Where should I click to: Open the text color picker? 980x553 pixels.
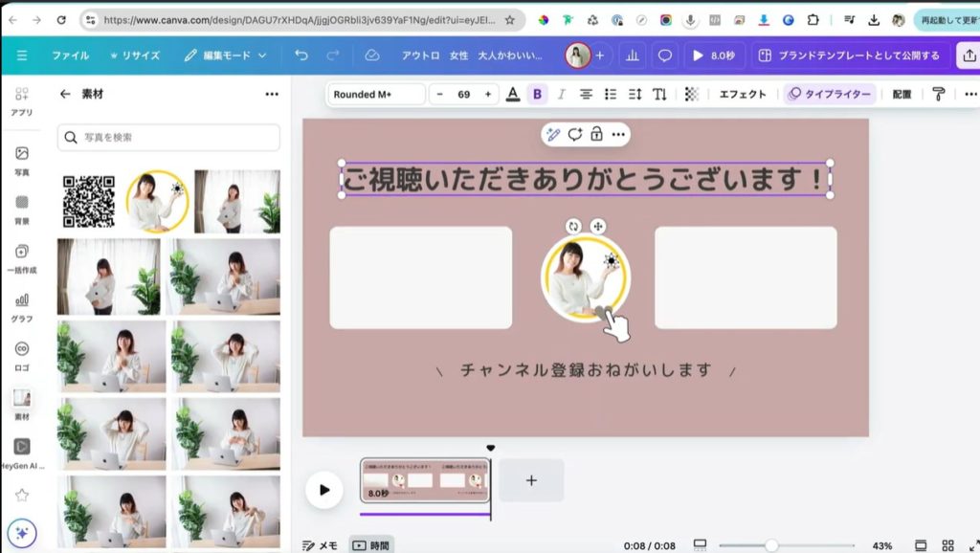tap(513, 94)
